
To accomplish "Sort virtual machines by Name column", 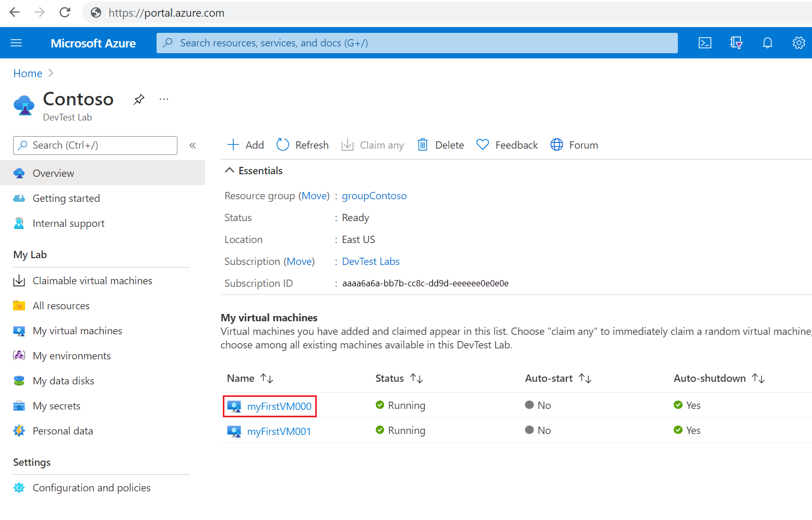I will point(250,379).
